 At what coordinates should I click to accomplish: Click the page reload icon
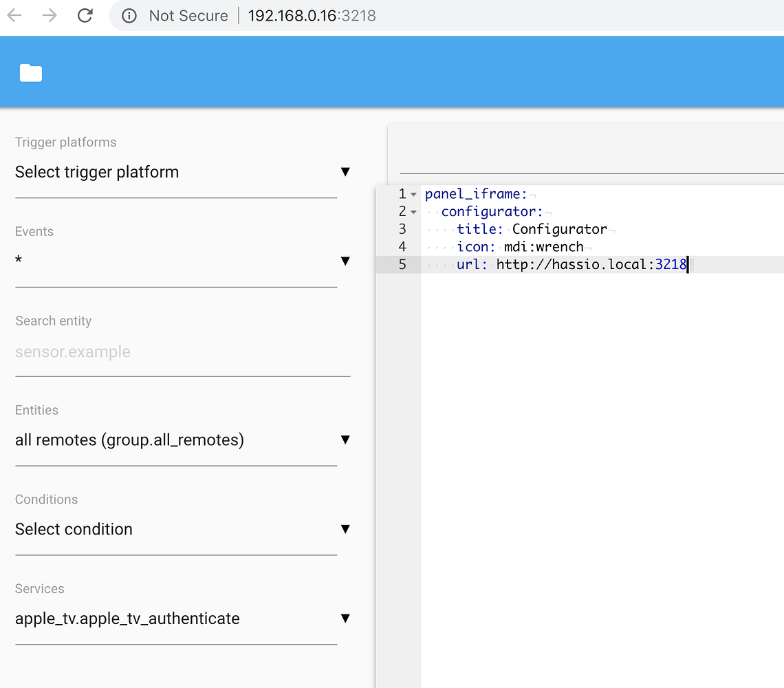(85, 15)
